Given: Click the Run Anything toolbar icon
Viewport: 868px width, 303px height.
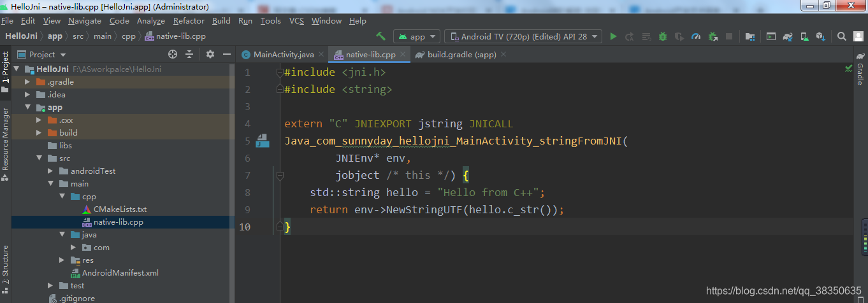Looking at the screenshot, I should click(771, 36).
